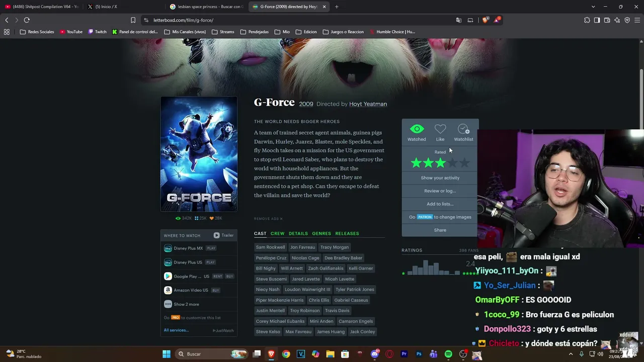644x362 pixels.
Task: Click the browser back arrow
Action: tap(7, 20)
